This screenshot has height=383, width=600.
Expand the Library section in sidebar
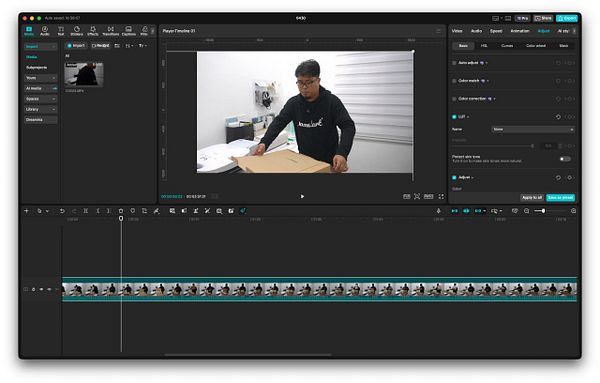41,109
